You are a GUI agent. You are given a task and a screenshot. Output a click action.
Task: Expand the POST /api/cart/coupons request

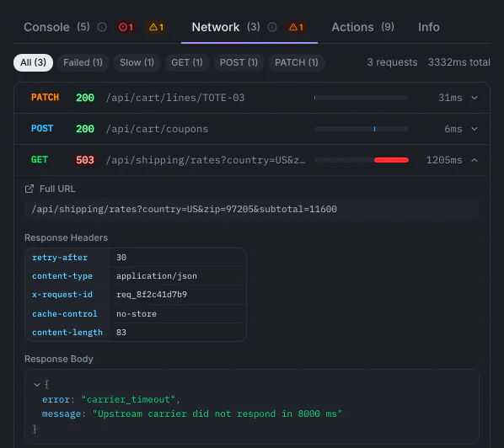(x=252, y=129)
